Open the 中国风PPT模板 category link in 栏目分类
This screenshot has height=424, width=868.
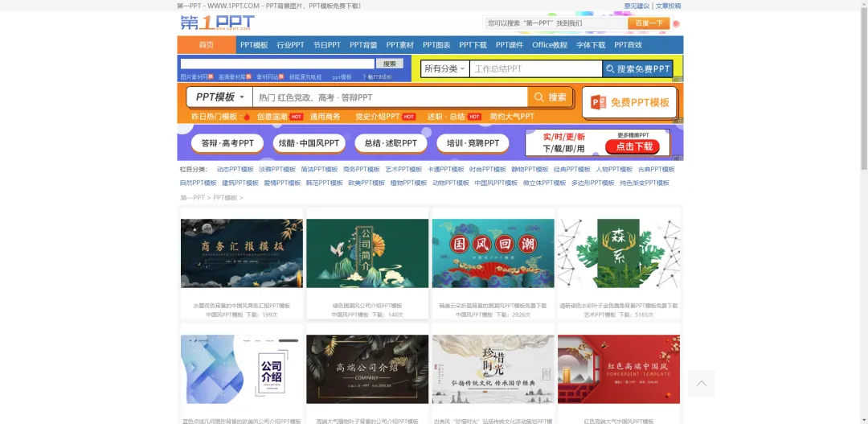(496, 183)
